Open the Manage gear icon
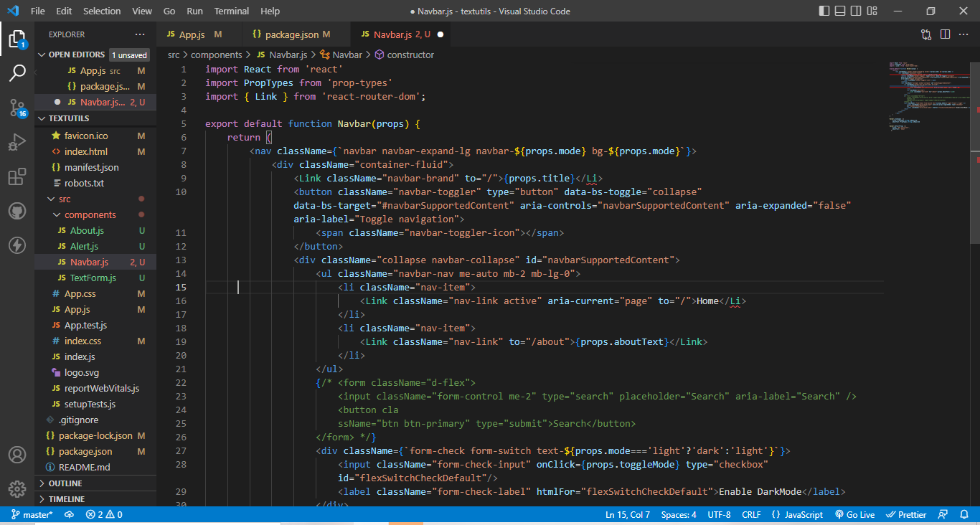Screen dimensions: 980x525 tap(17, 489)
